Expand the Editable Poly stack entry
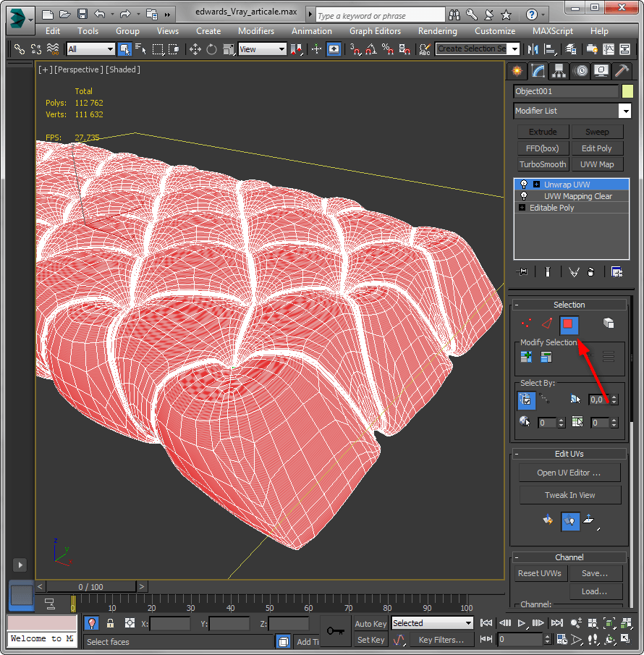The image size is (644, 655). [x=521, y=208]
